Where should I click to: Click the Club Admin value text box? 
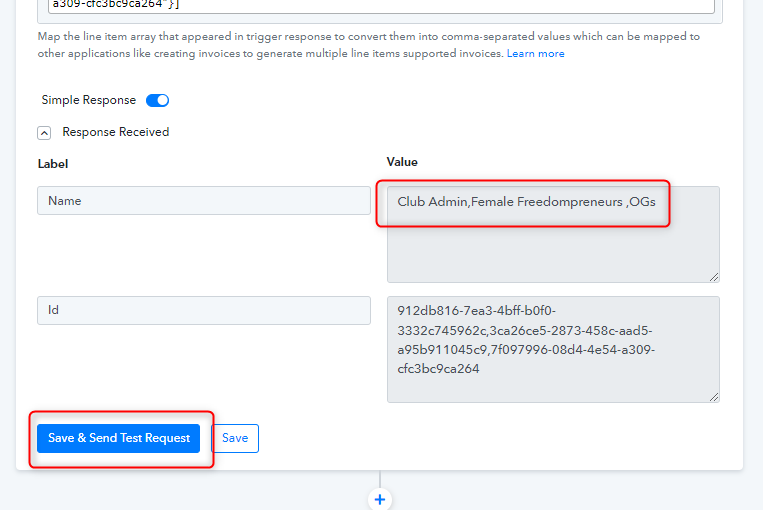tap(552, 240)
